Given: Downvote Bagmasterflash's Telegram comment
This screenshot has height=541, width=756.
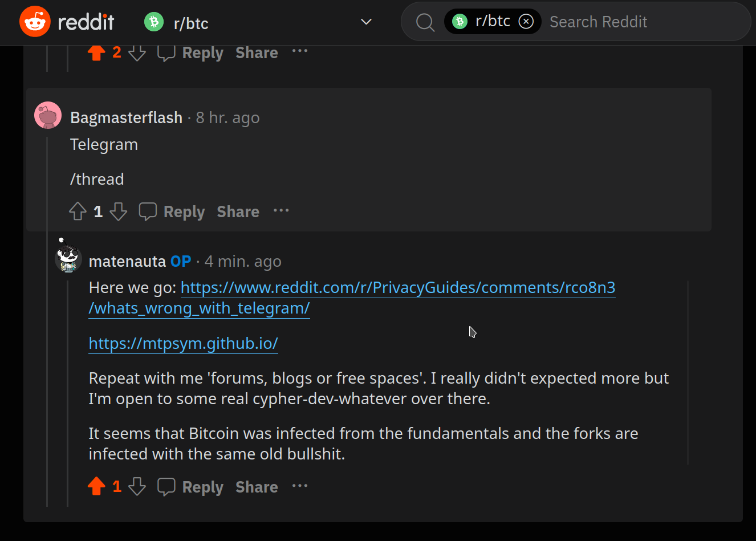Looking at the screenshot, I should click(118, 211).
